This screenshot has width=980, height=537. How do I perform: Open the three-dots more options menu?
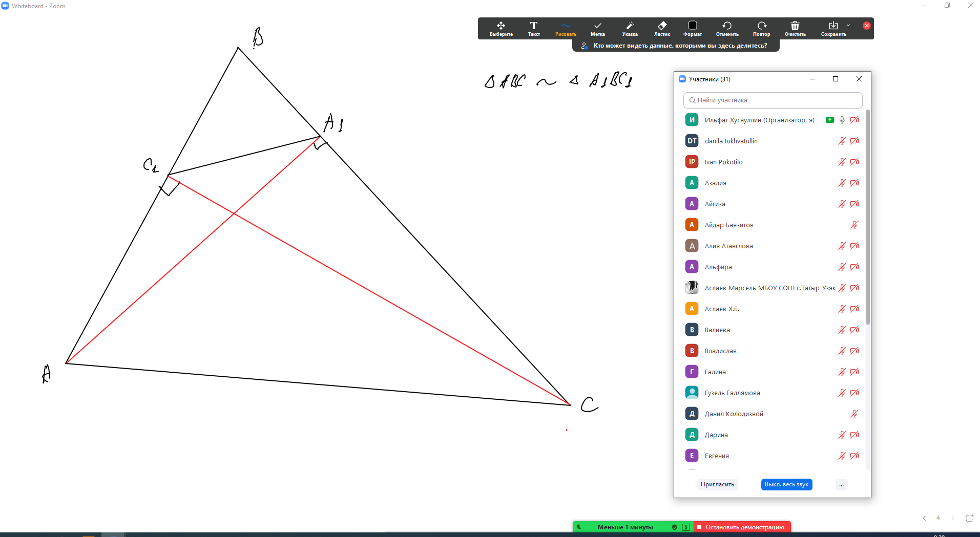(841, 484)
